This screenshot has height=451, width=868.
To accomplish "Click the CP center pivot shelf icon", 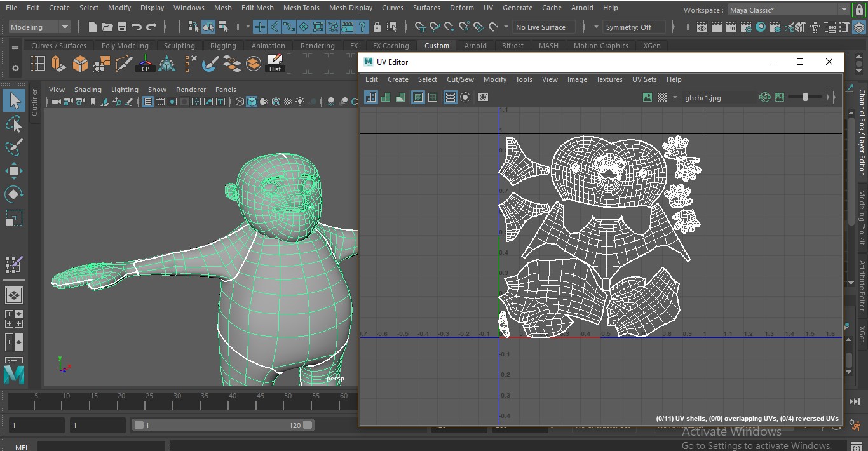I will click(x=146, y=64).
